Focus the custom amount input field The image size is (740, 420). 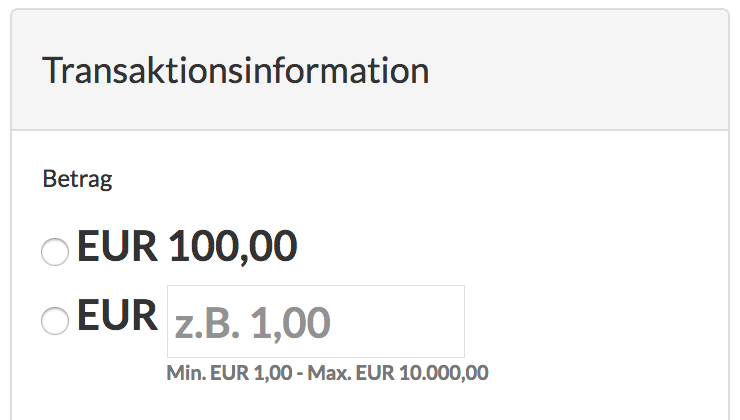coord(315,322)
